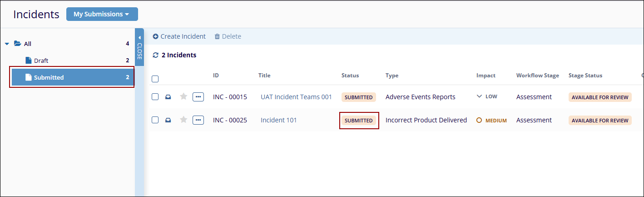Open the UAT Incident Teams 001 link
The height and width of the screenshot is (197, 644).
pyautogui.click(x=296, y=97)
